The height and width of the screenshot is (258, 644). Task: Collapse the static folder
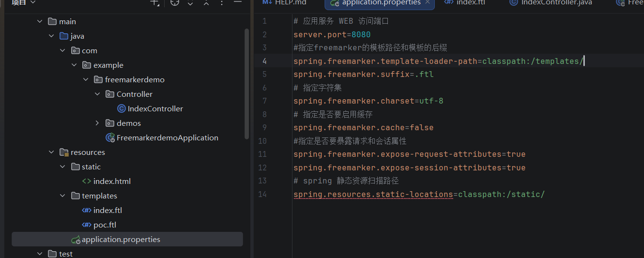click(63, 167)
